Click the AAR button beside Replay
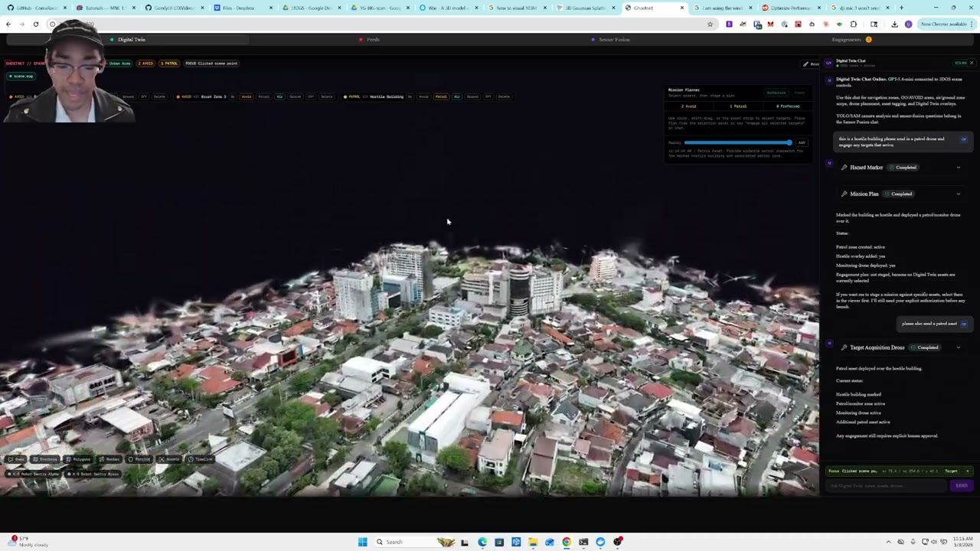This screenshot has width=980, height=551. tap(802, 142)
